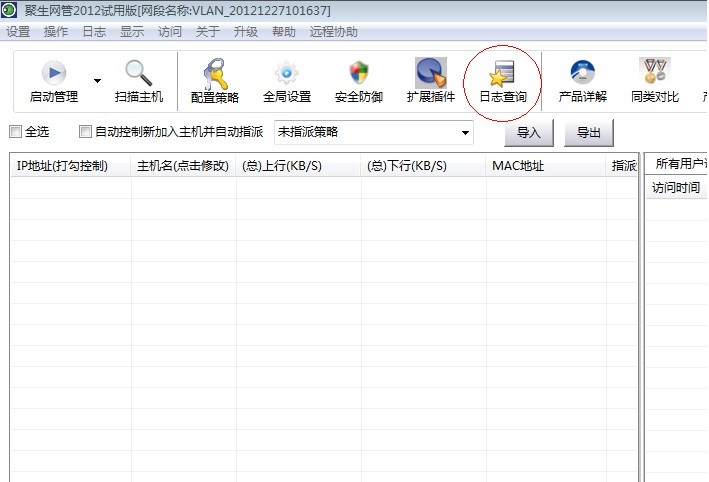
Task: Select the 所有用户 tab in right panel
Action: click(x=677, y=164)
